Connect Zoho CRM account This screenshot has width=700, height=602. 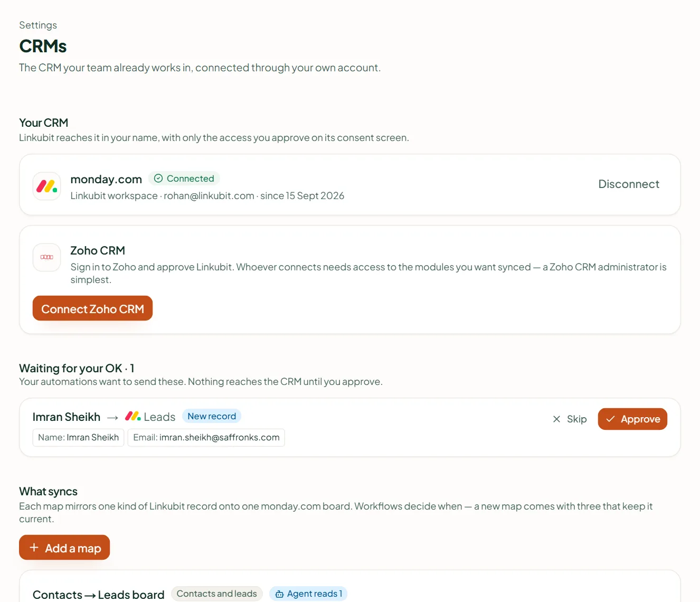tap(92, 308)
